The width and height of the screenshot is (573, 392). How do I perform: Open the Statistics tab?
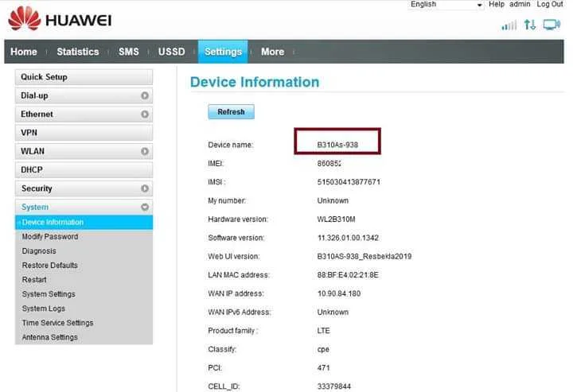click(x=78, y=52)
